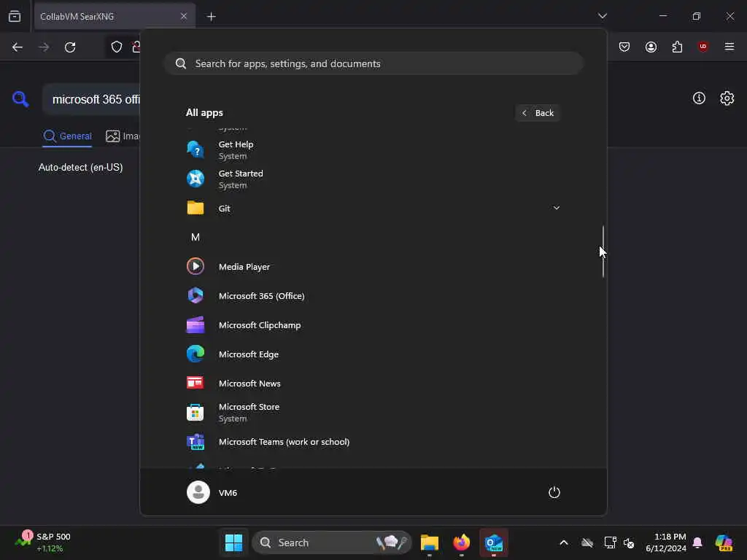Close the CollabVM SearXNG tab
747x560 pixels.
tap(184, 16)
